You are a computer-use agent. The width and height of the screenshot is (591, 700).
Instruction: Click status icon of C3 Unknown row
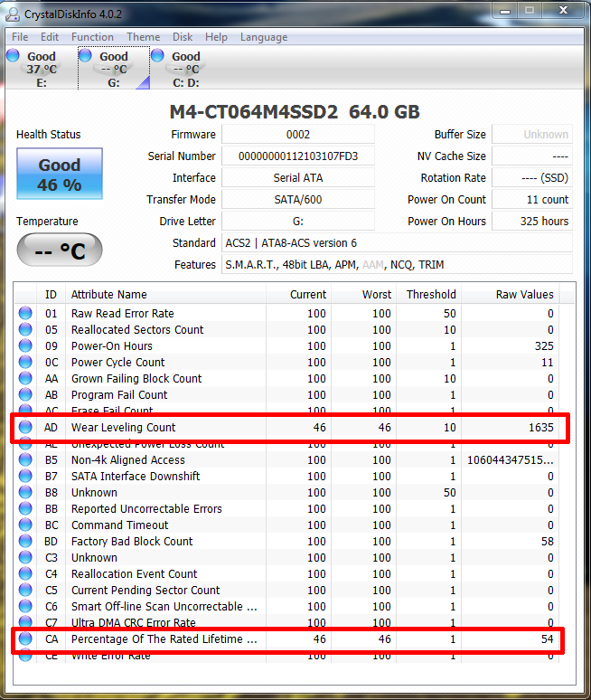click(25, 558)
